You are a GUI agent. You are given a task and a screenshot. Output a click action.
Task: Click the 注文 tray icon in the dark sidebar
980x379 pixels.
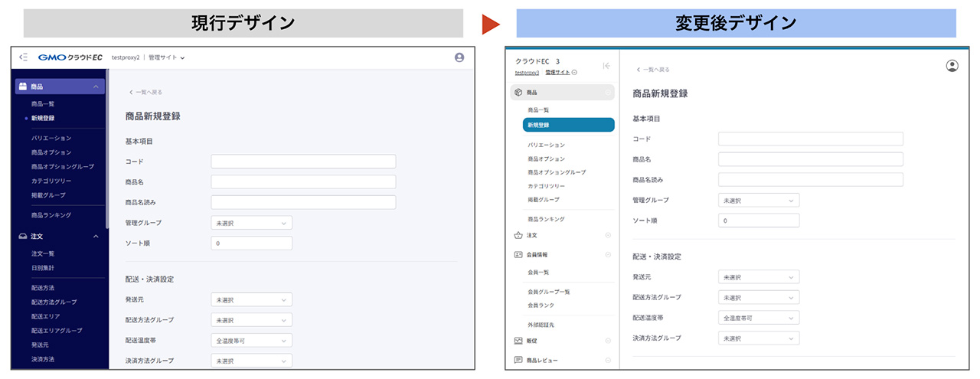(x=23, y=237)
